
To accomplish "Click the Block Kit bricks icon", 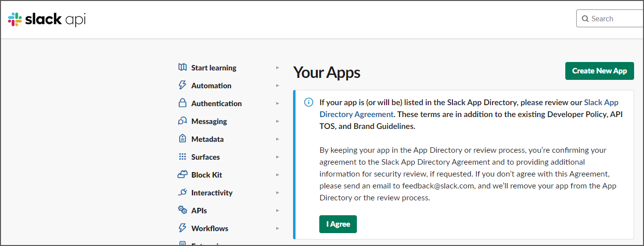I will click(x=182, y=175).
